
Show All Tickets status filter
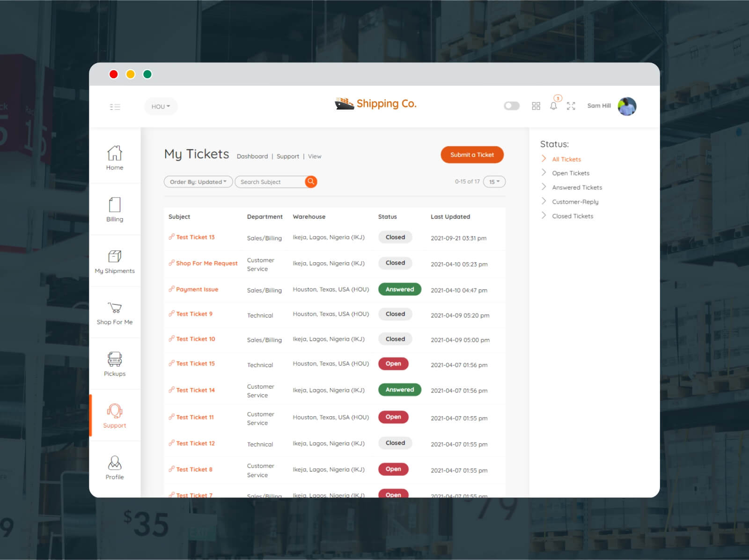566,159
